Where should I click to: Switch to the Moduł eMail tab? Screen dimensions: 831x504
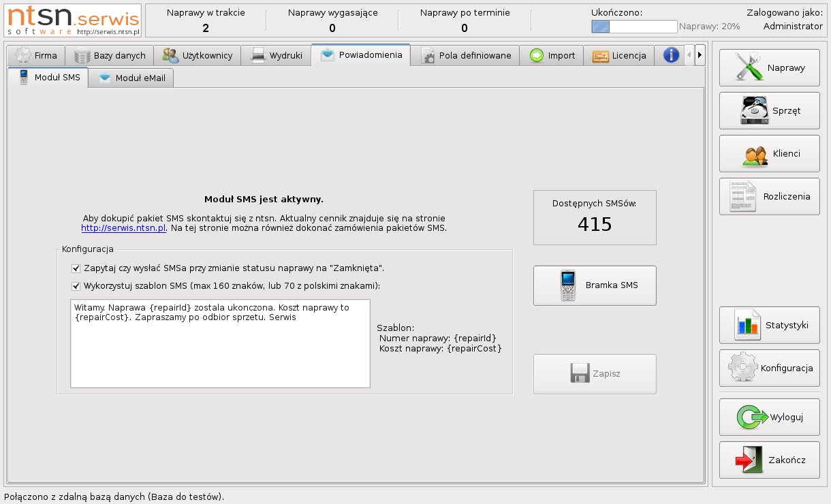tap(131, 78)
